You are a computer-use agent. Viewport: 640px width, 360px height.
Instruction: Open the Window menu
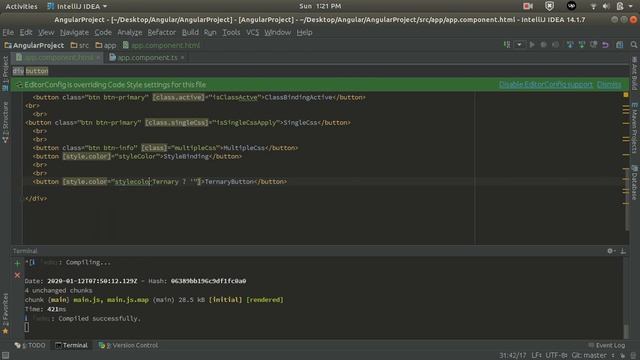pos(278,32)
